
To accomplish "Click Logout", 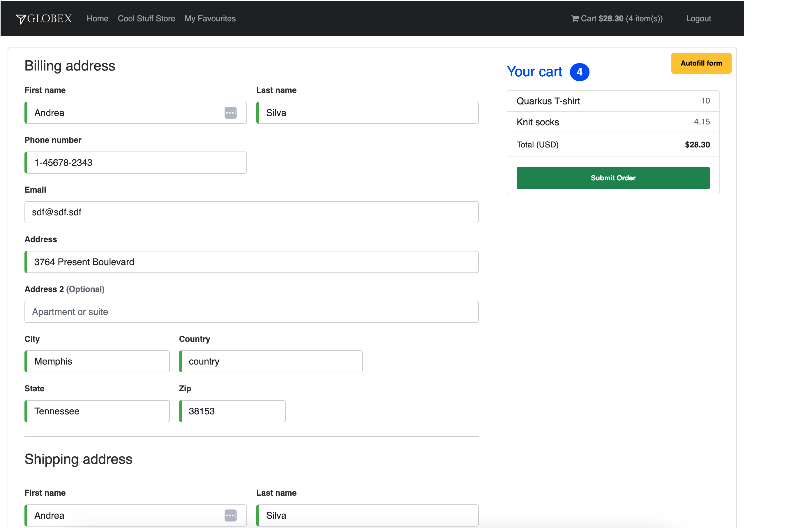I will [698, 19].
